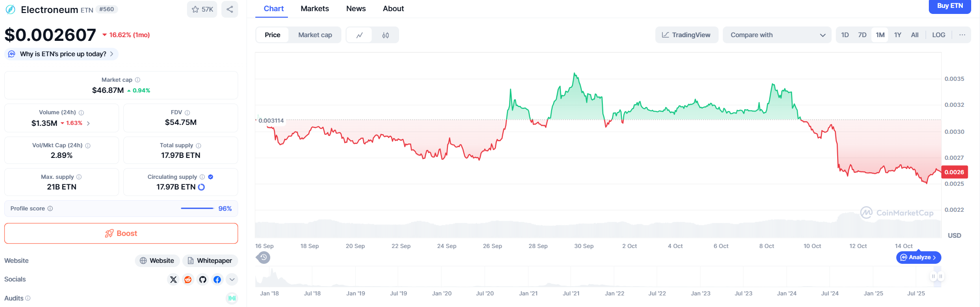Open the News tab
980x307 pixels.
click(x=356, y=9)
